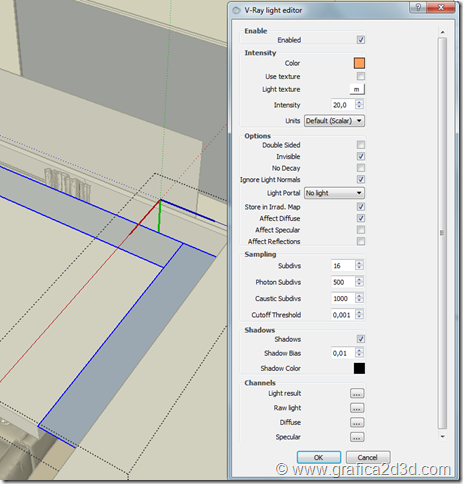Click the Light texture 'm' button

point(357,89)
